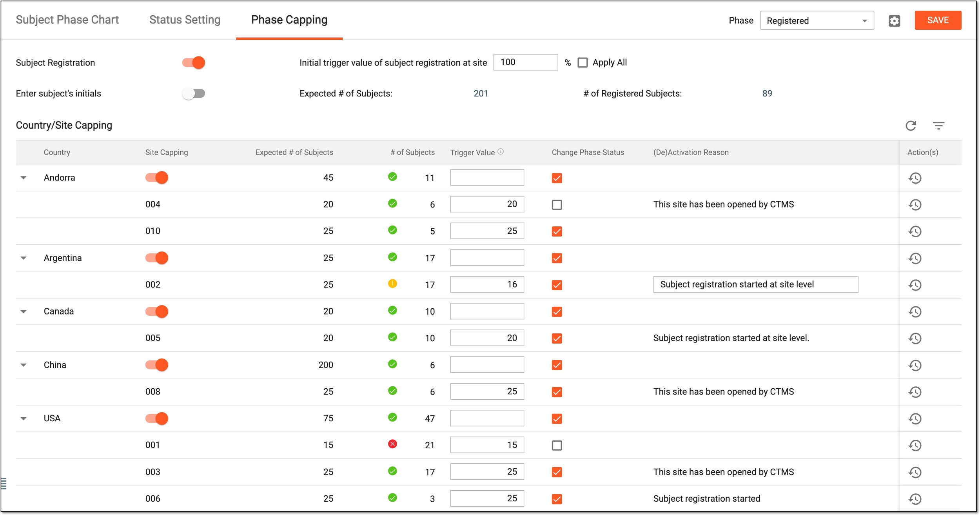The image size is (980, 515).
Task: Click reason text for site 008
Action: pyautogui.click(x=723, y=392)
